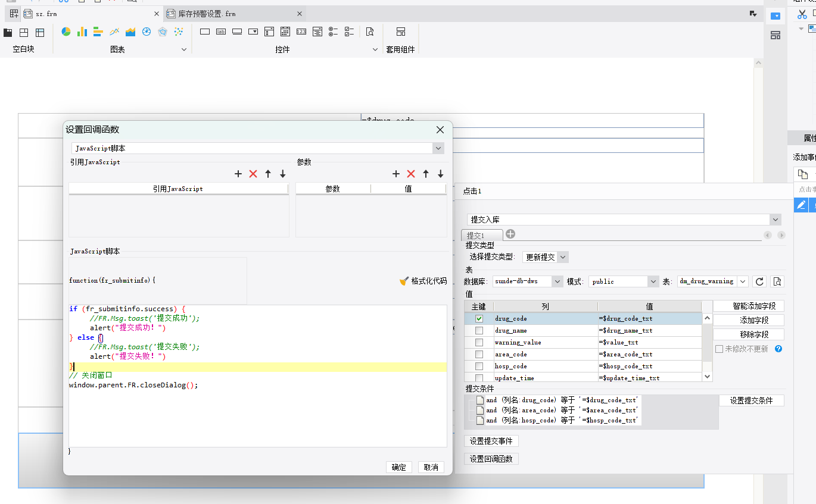Insert a horizontal bar chart
Screen dimensions: 816x504
pyautogui.click(x=98, y=32)
